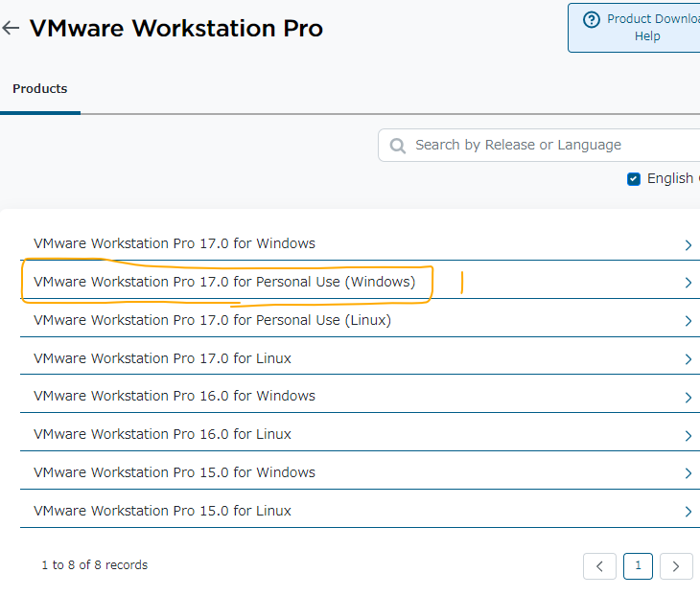Open Workstation Pro 17.0 for Personal Use (Windows)
This screenshot has width=700, height=596.
(224, 282)
